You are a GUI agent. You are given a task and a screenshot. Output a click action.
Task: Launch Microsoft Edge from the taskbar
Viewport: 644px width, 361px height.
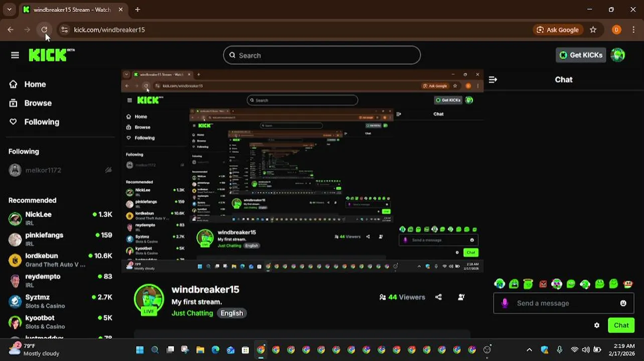click(x=215, y=350)
